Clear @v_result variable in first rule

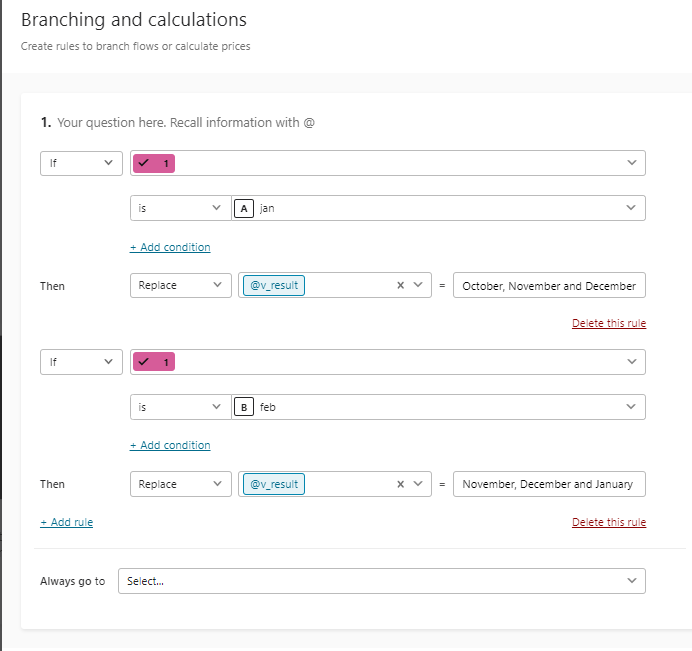(x=400, y=285)
